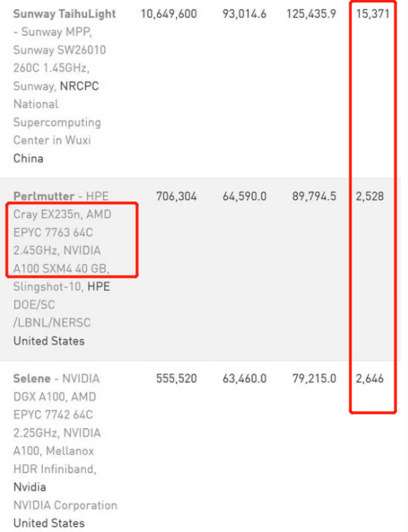Open the NVIDIA Corporation site link
408x532 pixels.
65,506
